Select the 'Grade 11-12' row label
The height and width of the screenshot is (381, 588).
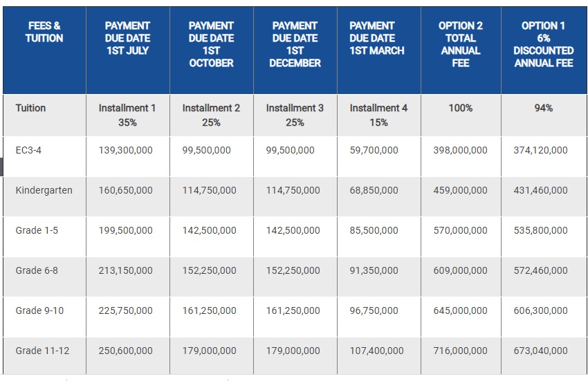click(x=42, y=351)
